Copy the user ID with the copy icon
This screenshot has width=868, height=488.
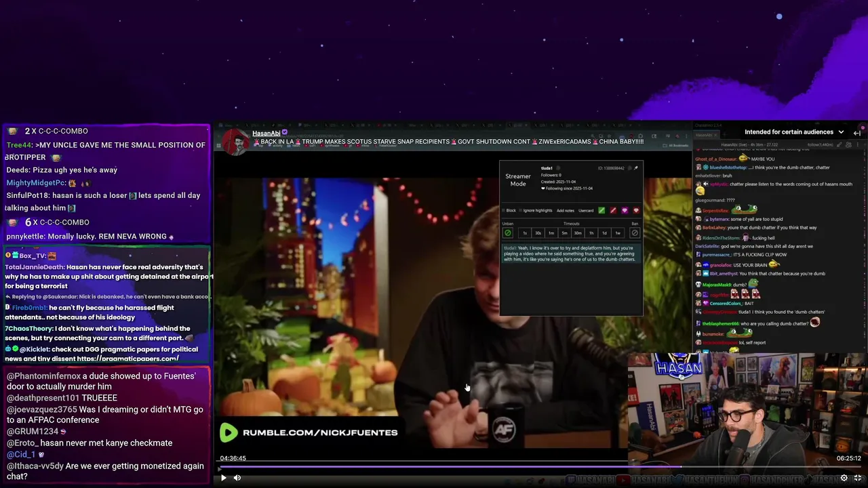(629, 168)
